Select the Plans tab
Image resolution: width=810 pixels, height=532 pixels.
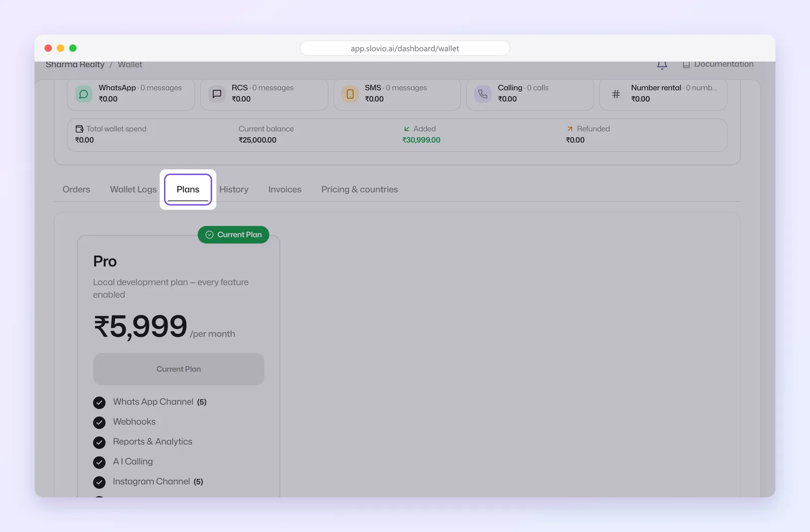188,189
